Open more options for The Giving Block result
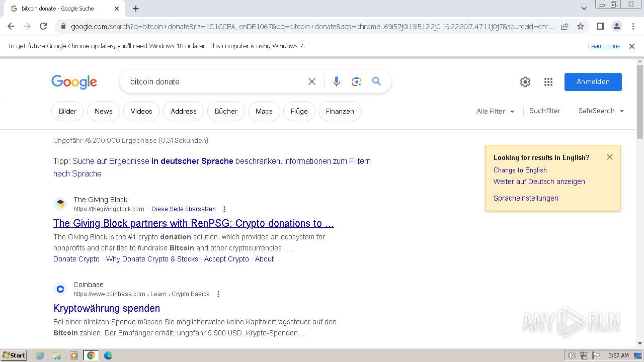The height and width of the screenshot is (362, 644). (x=224, y=209)
